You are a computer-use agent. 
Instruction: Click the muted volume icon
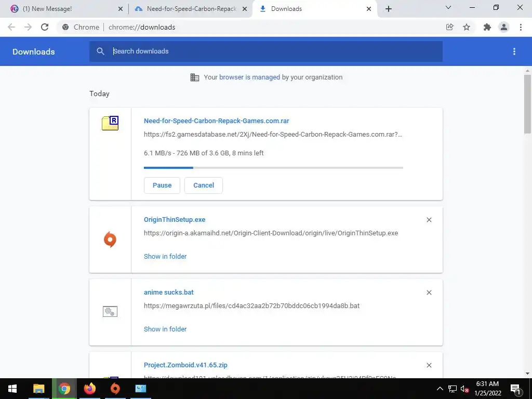[x=464, y=389]
